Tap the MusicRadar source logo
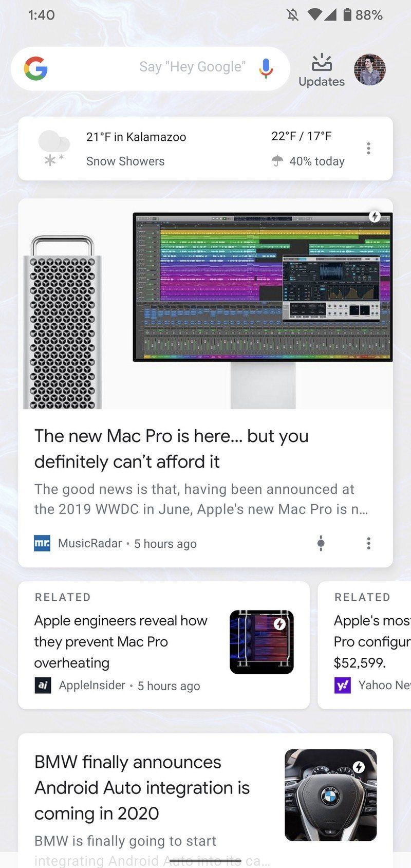Image resolution: width=411 pixels, height=868 pixels. coord(42,543)
